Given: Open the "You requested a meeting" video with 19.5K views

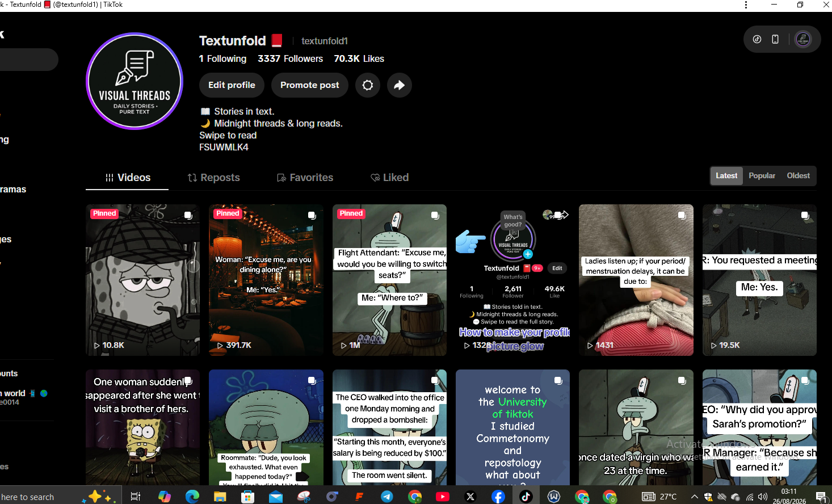Looking at the screenshot, I should pyautogui.click(x=759, y=280).
